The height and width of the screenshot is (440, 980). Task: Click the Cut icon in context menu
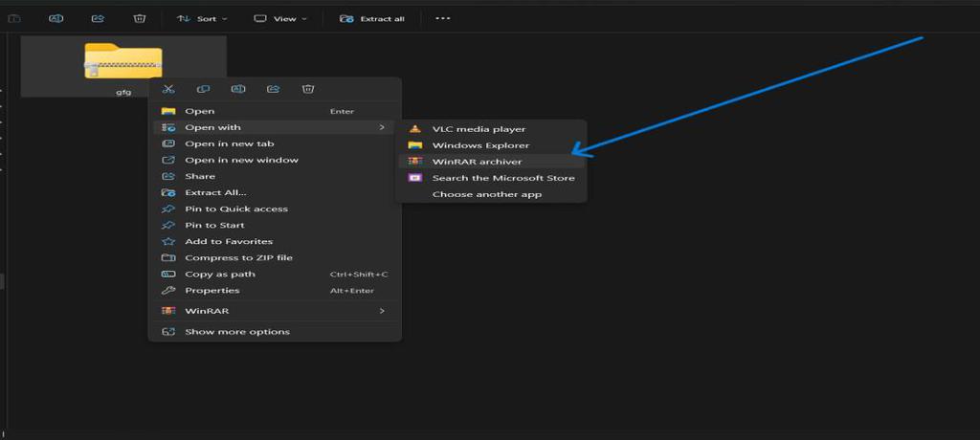(168, 89)
